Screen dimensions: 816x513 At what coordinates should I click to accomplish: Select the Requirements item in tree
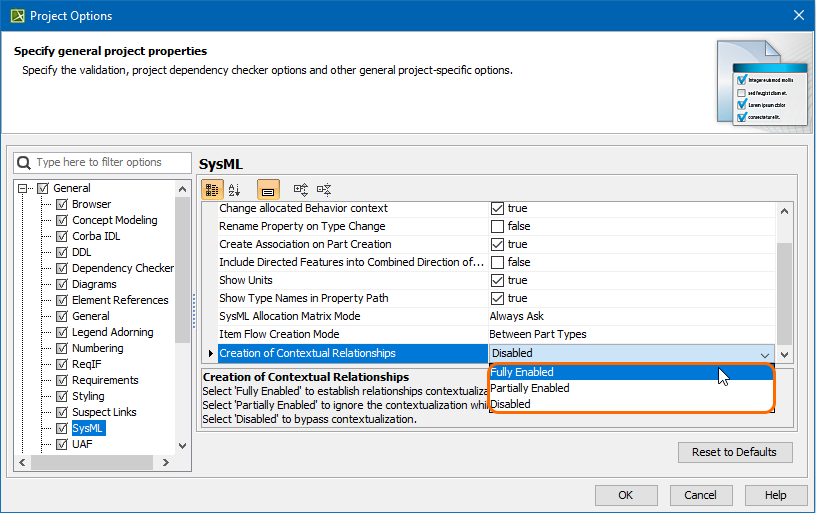[105, 380]
